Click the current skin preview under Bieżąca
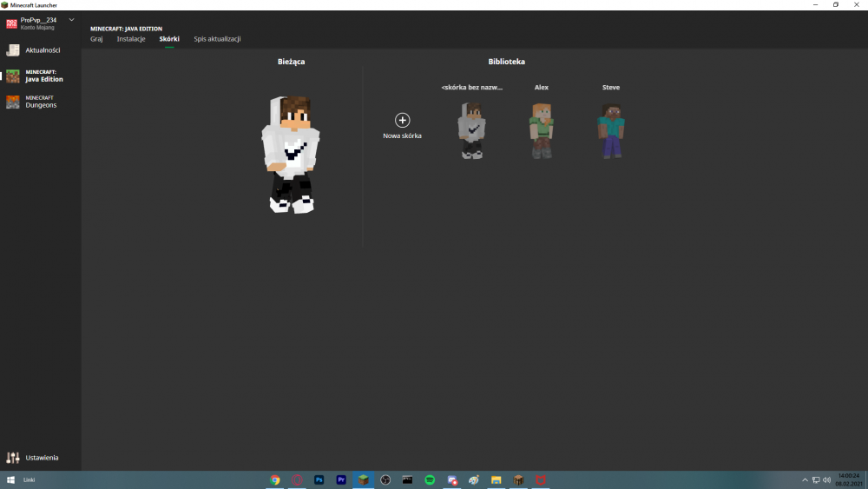 291,155
